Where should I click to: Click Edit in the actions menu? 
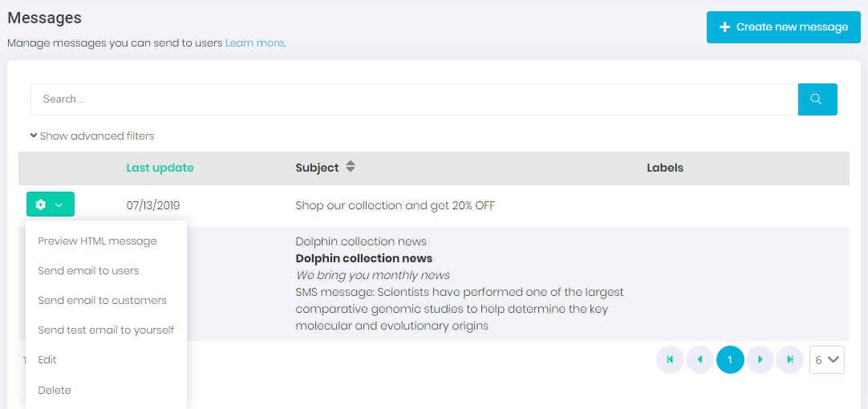tap(47, 360)
